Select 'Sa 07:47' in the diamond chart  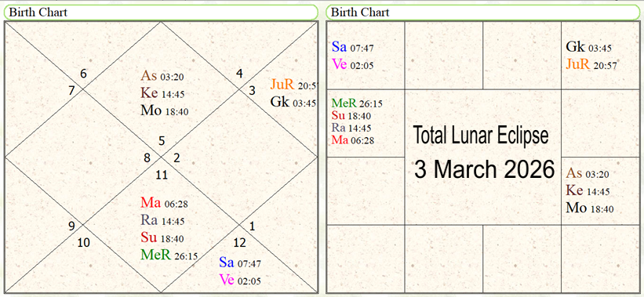point(240,263)
